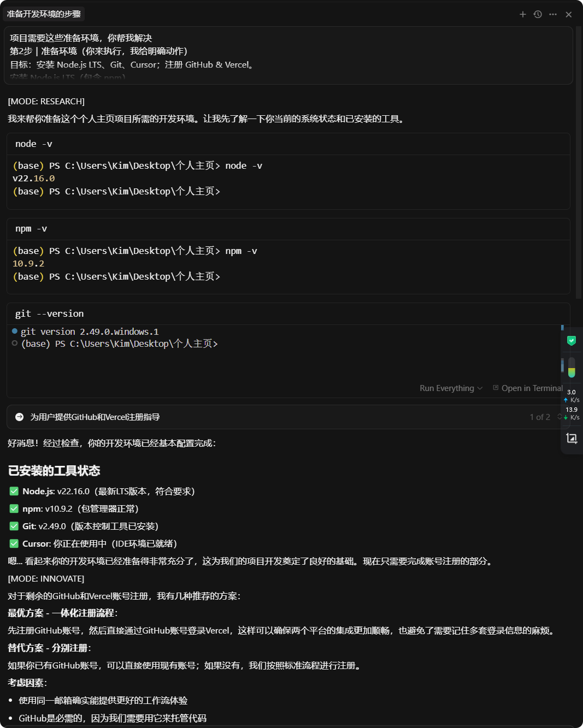
Task: Open the three-dots more options menu
Action: (x=553, y=14)
